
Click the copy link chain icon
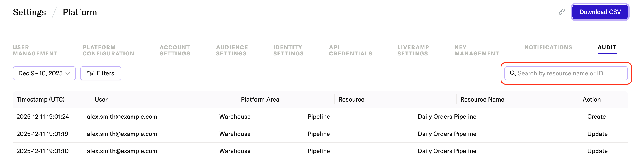562,12
